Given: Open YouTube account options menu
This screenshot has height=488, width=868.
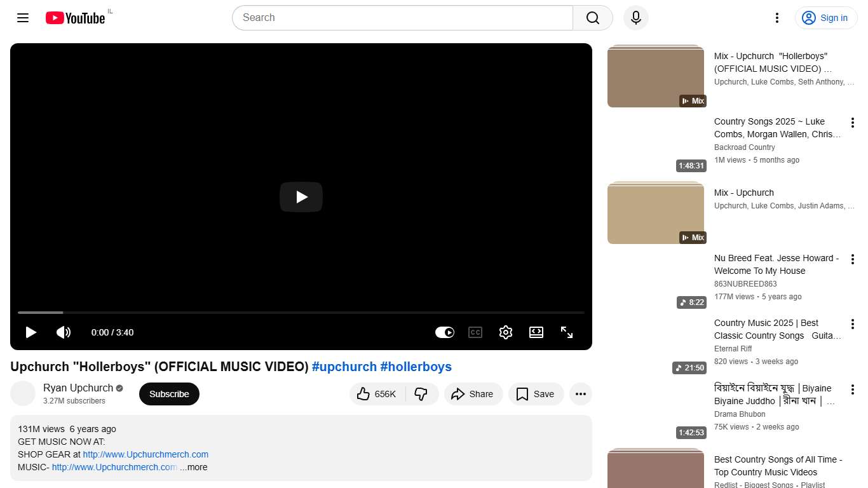Looking at the screenshot, I should (x=776, y=18).
